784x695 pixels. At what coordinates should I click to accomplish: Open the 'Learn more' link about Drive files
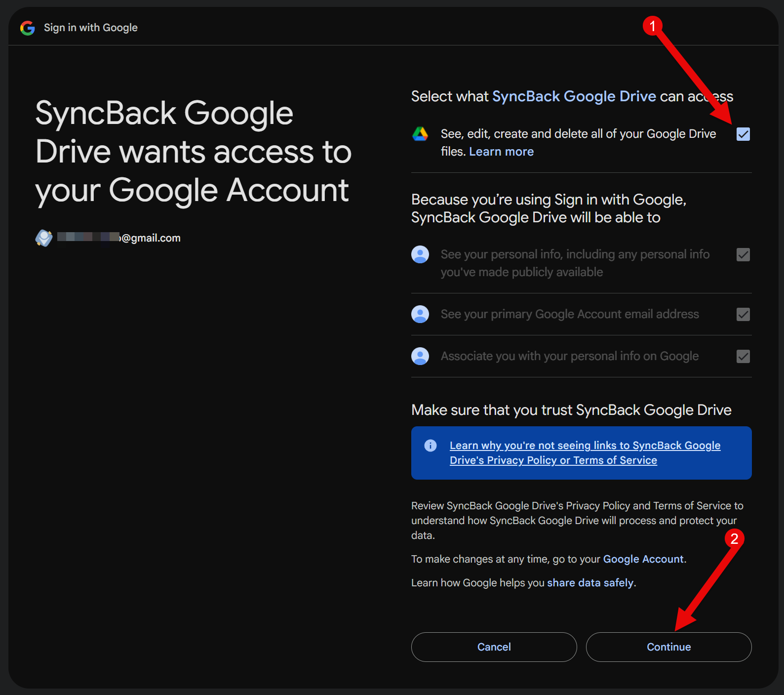(502, 152)
